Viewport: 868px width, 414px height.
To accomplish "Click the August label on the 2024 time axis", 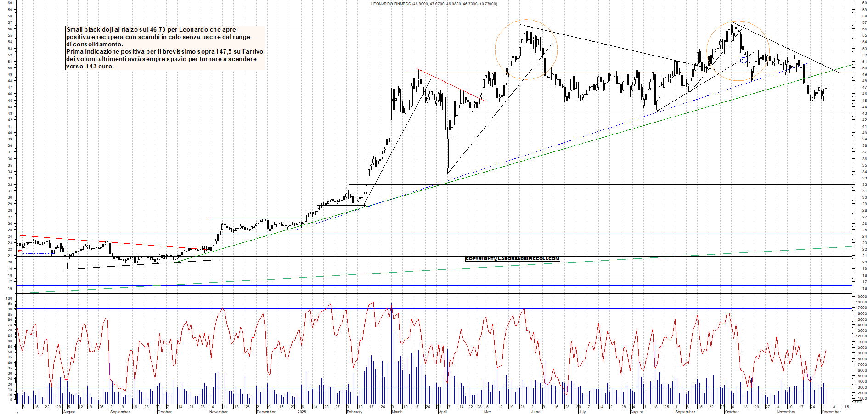I will 69,412.
